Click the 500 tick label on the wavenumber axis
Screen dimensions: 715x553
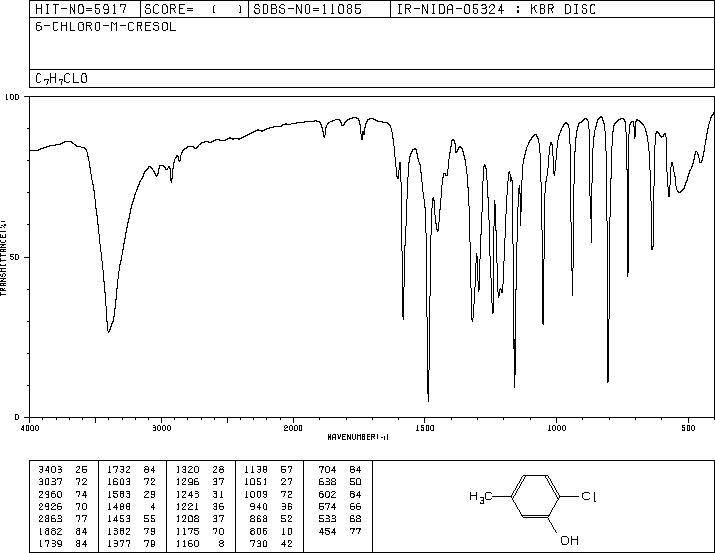click(689, 428)
